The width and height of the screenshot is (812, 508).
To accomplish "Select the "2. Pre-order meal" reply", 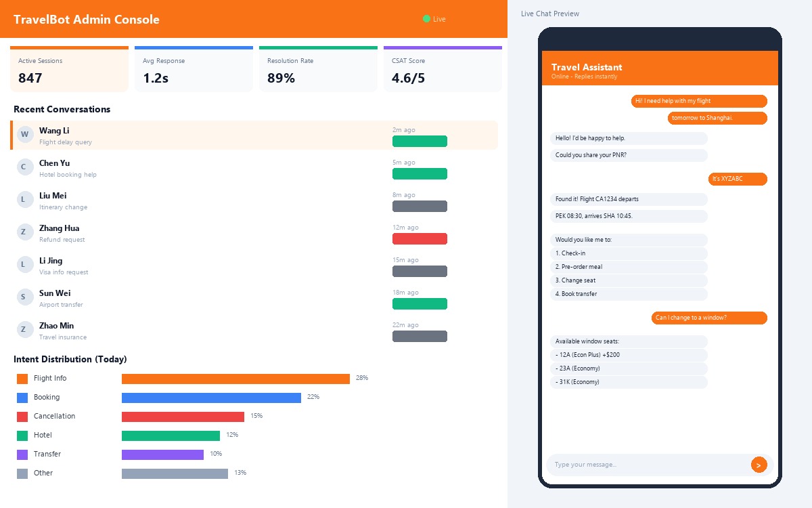I will click(629, 266).
